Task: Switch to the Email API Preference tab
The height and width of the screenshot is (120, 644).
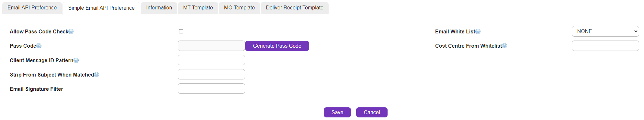Action: point(32,8)
